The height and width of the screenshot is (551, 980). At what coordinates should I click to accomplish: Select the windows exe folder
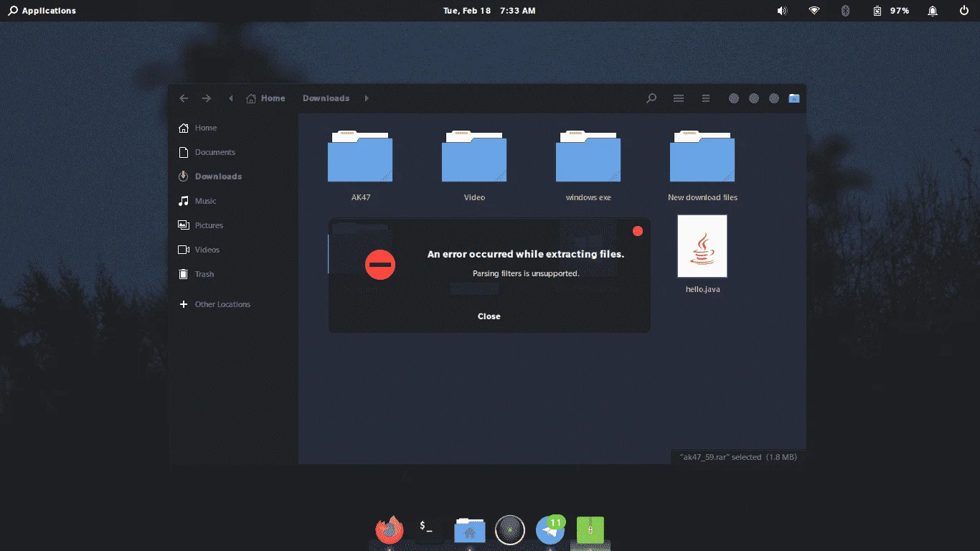[588, 166]
